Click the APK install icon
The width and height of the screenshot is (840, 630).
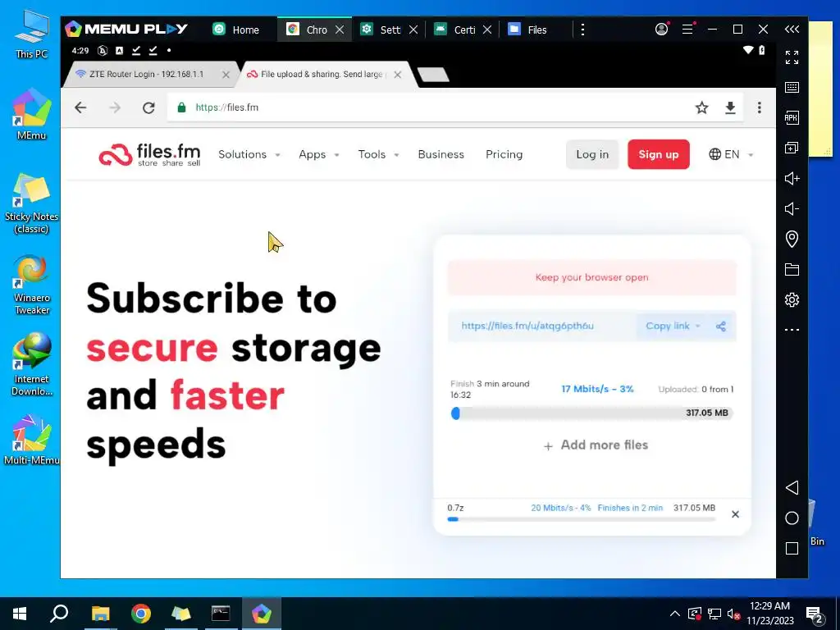(792, 118)
